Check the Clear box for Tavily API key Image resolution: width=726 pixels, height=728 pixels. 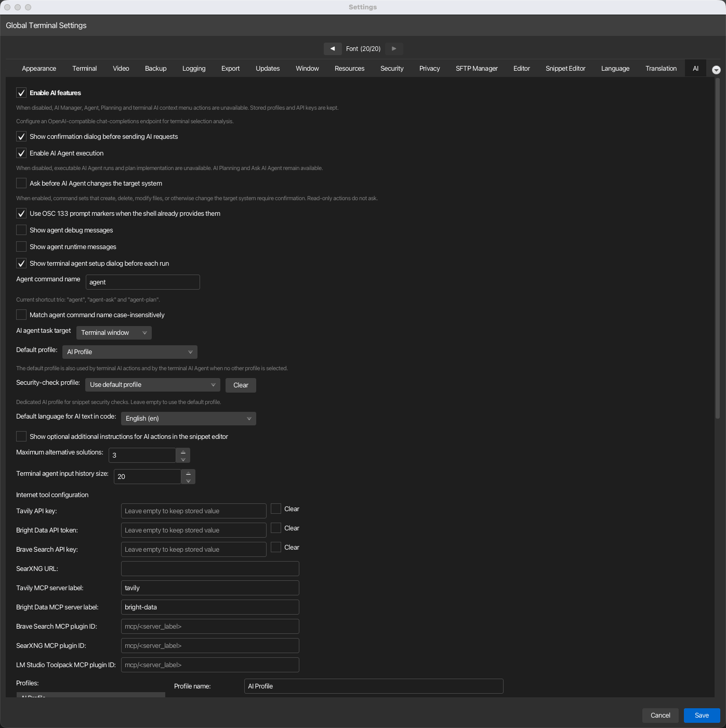point(276,509)
